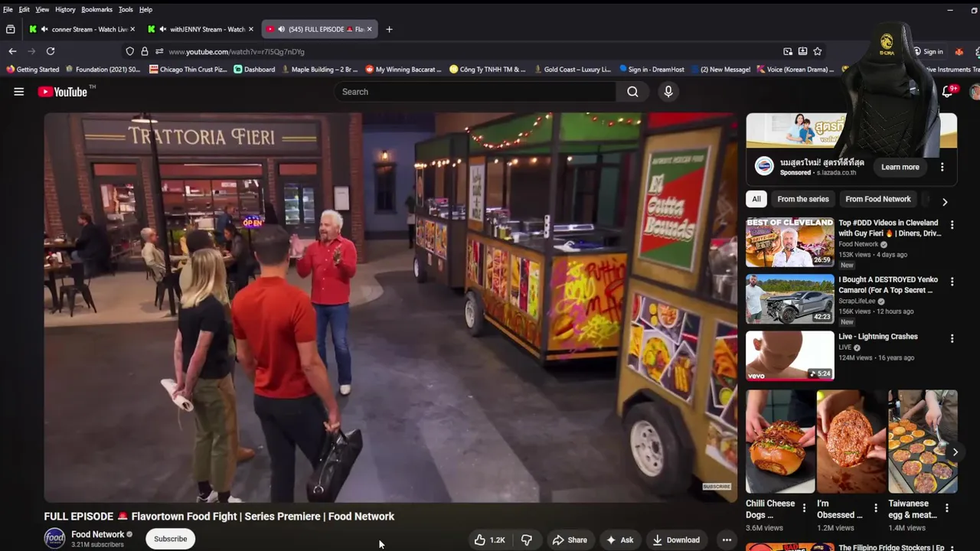This screenshot has height=551, width=980.
Task: Reload the page with refresh icon
Action: coord(51,51)
